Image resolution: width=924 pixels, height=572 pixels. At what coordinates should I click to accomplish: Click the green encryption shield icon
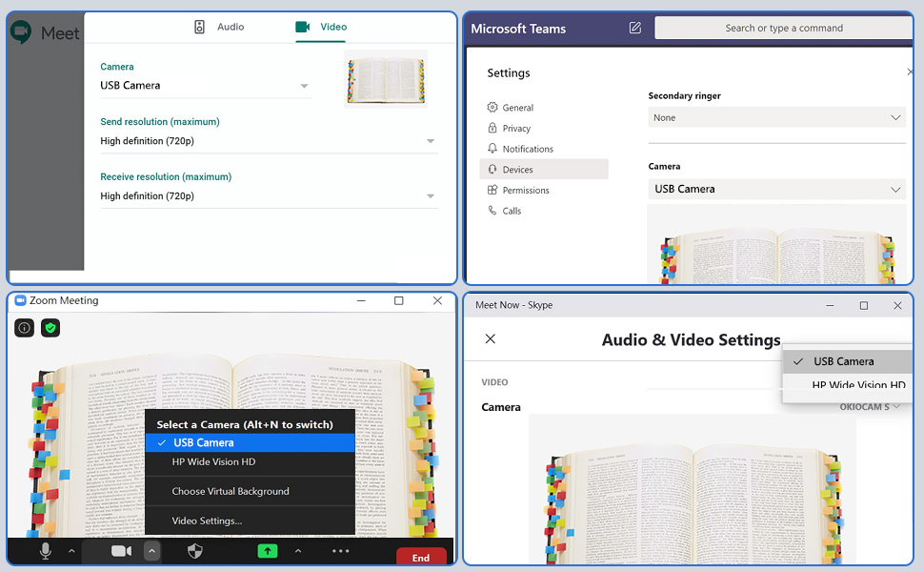point(50,328)
